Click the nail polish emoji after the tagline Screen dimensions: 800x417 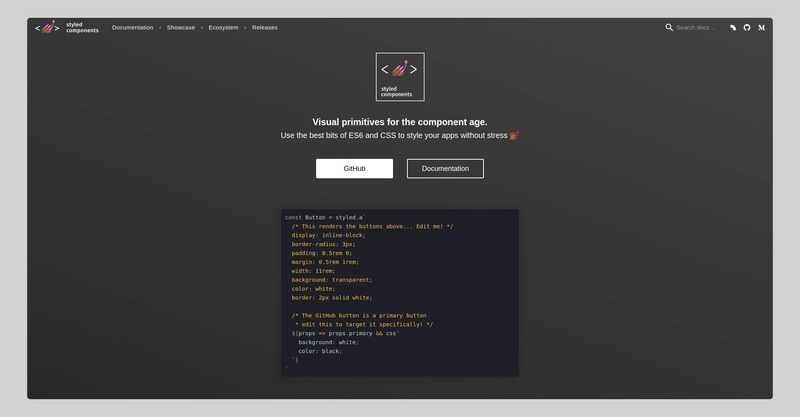(514, 135)
